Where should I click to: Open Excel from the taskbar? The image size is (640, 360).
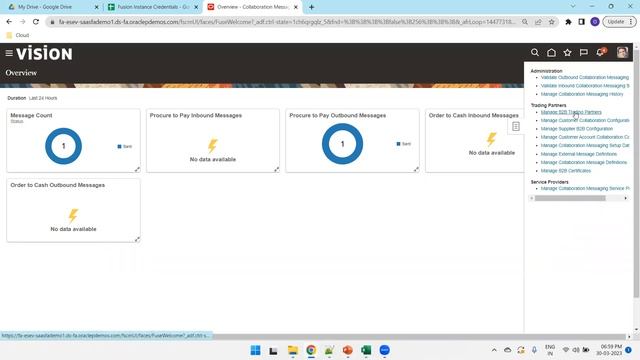[x=366, y=350]
